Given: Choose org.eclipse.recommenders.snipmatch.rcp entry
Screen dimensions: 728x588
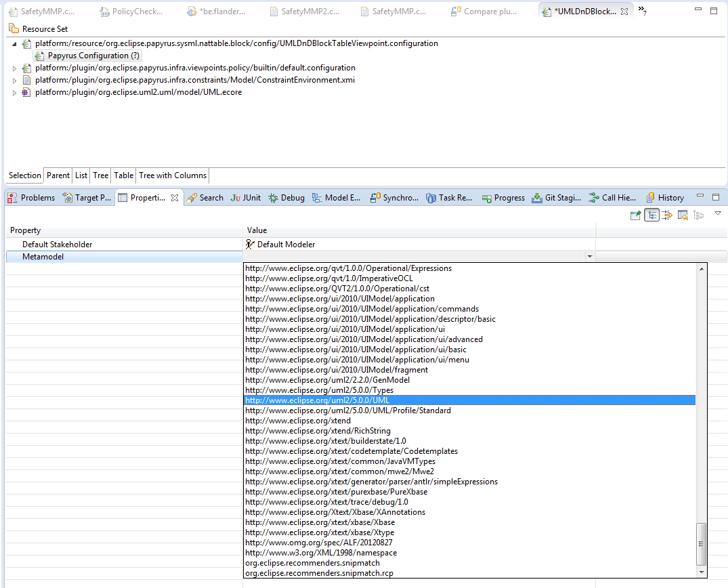Looking at the screenshot, I should click(x=469, y=573).
